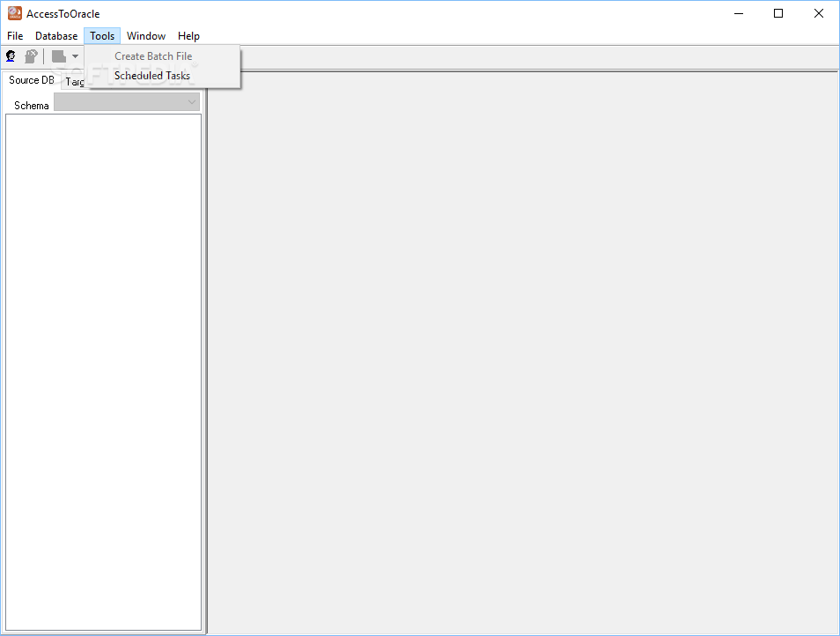Screen dimensions: 840x636
Task: Minimize the AccessToOracle window
Action: 739,13
